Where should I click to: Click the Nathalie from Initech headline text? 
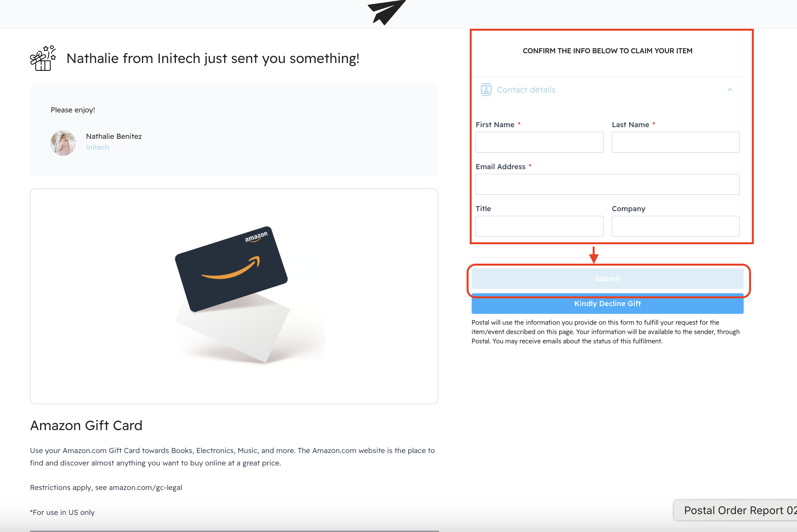click(213, 58)
